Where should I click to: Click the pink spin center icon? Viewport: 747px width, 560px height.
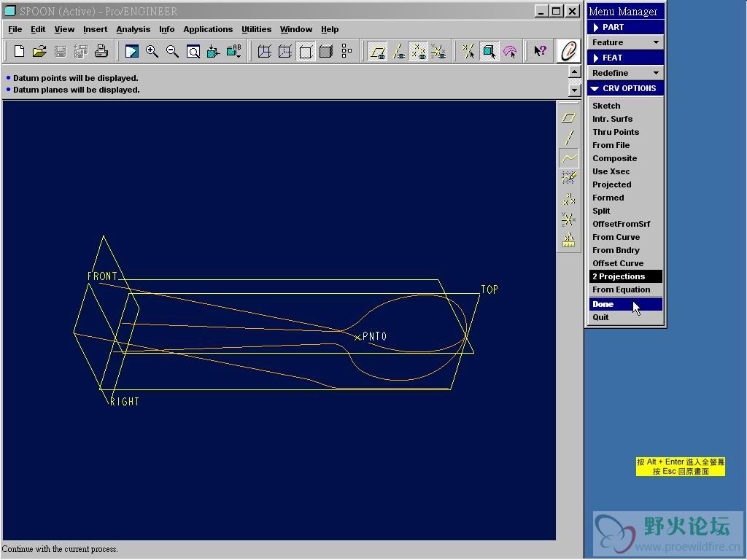point(510,51)
